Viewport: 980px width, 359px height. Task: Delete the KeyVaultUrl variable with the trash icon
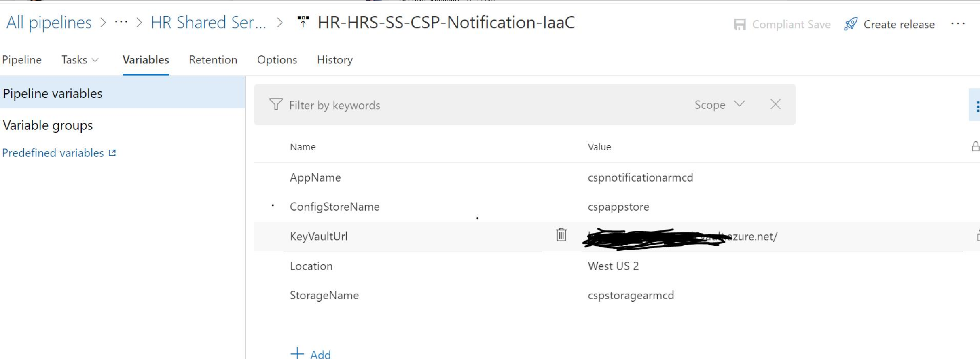click(x=561, y=234)
